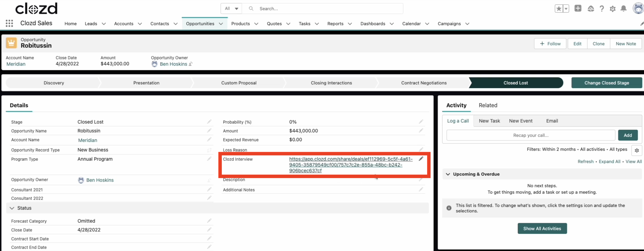Edit the Amount field pencil icon
This screenshot has width=644, height=251.
(x=421, y=130)
